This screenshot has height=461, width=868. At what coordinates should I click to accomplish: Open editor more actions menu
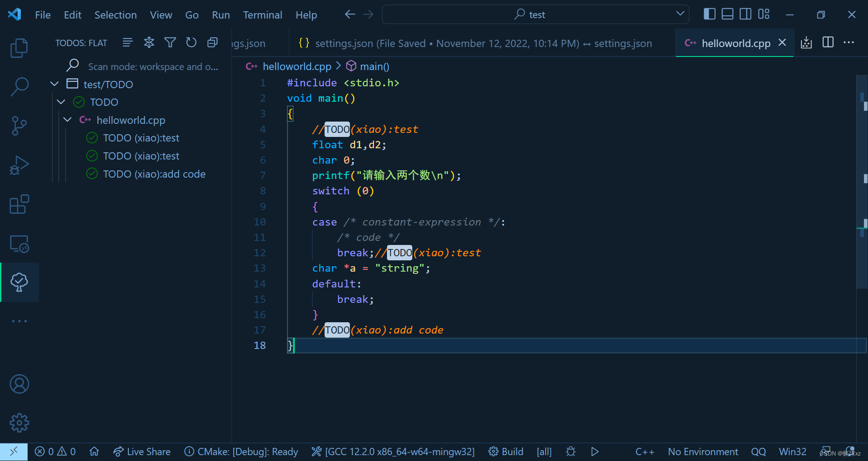(849, 42)
